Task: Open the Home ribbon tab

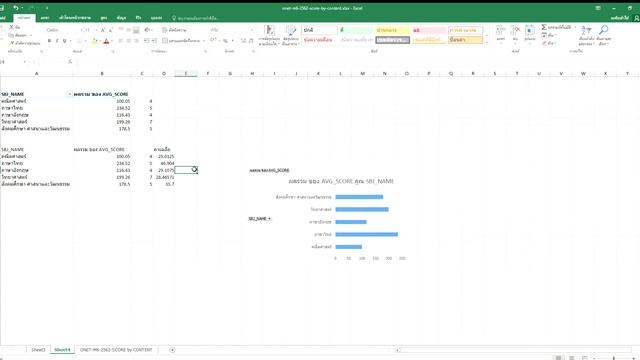Action: (x=24, y=18)
